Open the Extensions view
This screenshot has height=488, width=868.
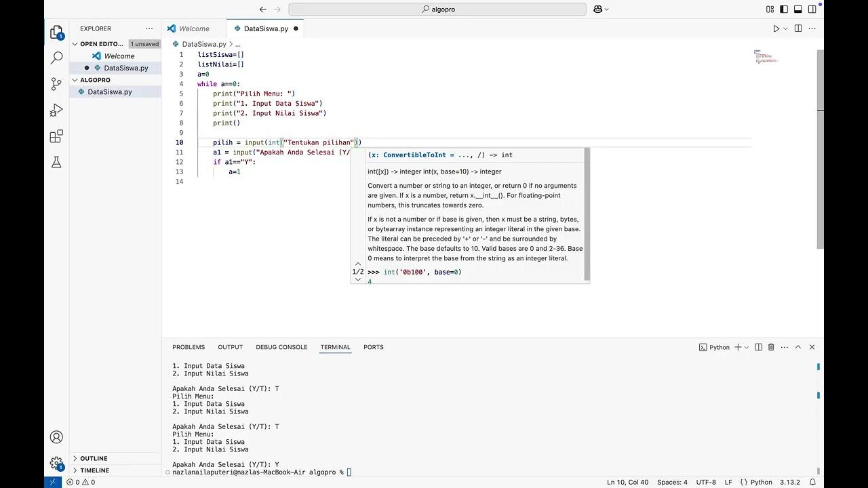57,137
